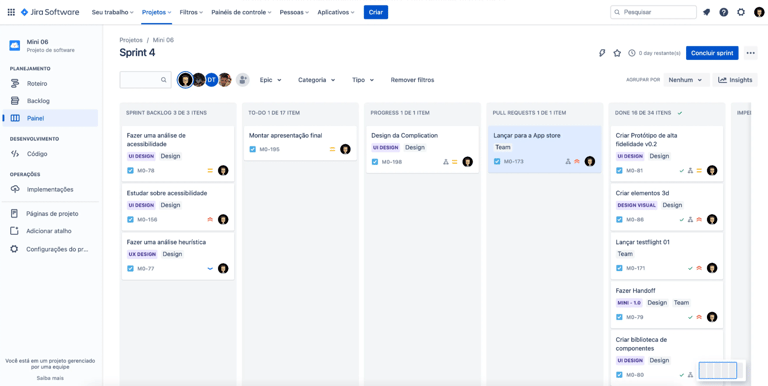
Task: Click assignee avatar on M0-195 card
Action: tap(345, 149)
